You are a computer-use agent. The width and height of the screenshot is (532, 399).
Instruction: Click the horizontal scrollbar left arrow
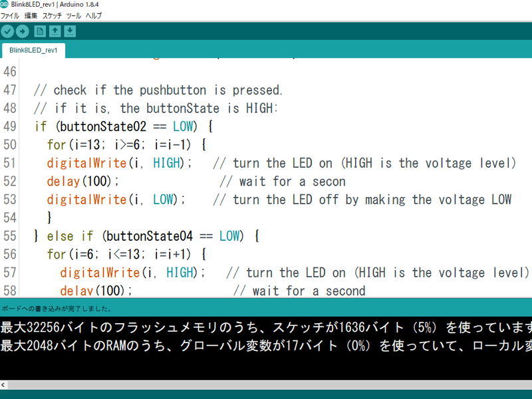click(x=3, y=385)
